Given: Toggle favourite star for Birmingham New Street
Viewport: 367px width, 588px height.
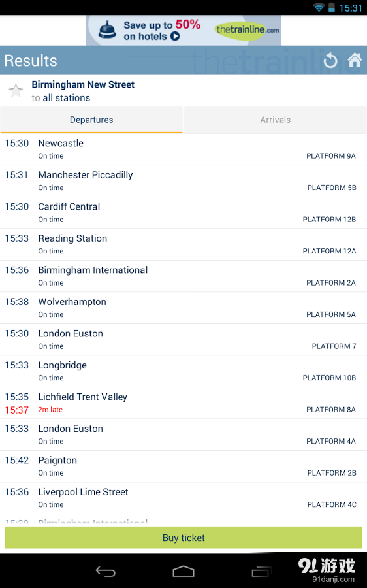Looking at the screenshot, I should pyautogui.click(x=16, y=91).
